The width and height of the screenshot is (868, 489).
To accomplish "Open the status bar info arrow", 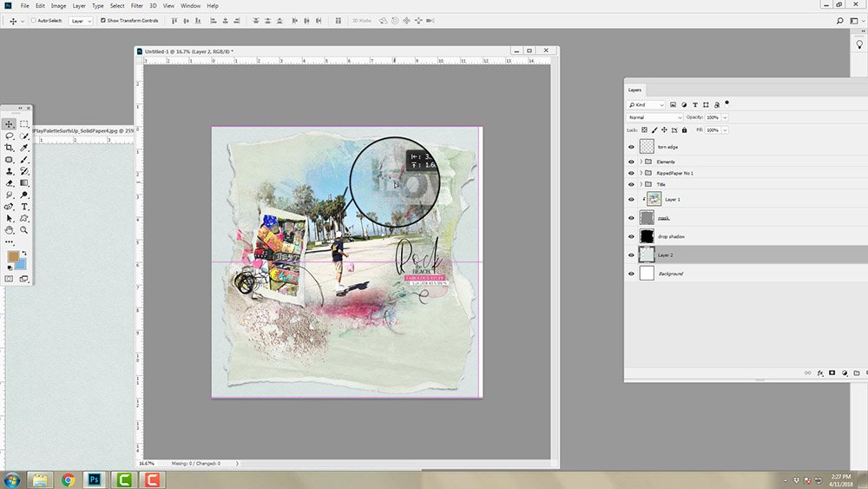I will coord(238,464).
